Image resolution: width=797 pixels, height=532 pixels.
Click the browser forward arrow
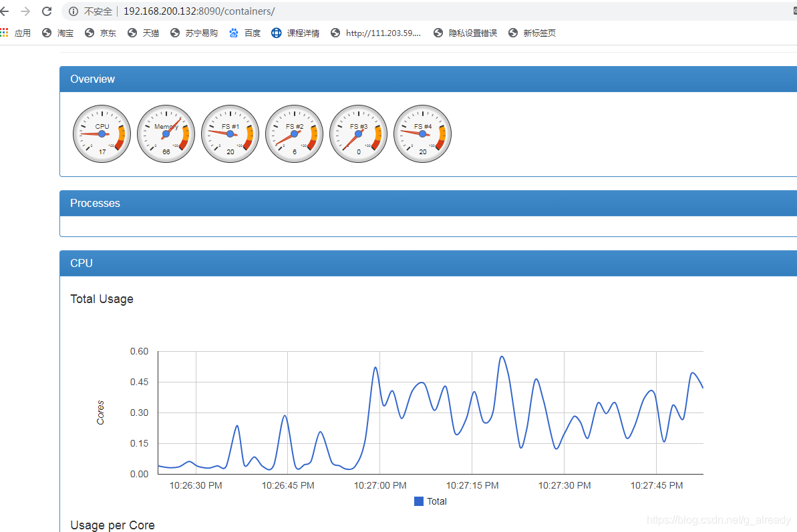(x=25, y=11)
